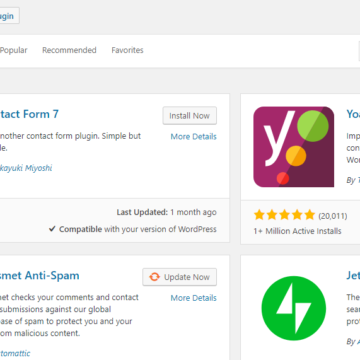Viewport: 360px width, 360px height.
Task: Open More Details for Akismet Anti-Spam
Action: tap(194, 298)
